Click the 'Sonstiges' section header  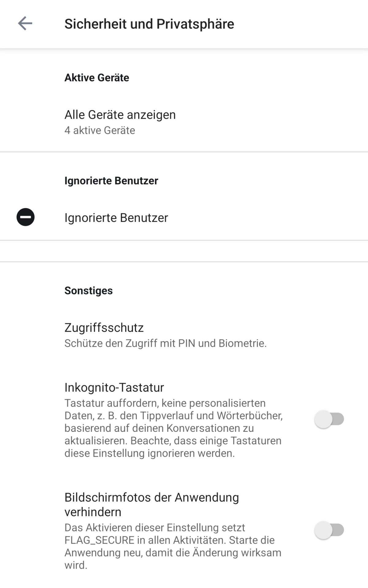click(88, 291)
